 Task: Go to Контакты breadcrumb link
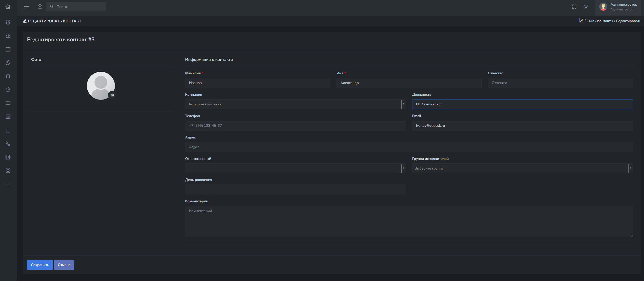point(605,21)
